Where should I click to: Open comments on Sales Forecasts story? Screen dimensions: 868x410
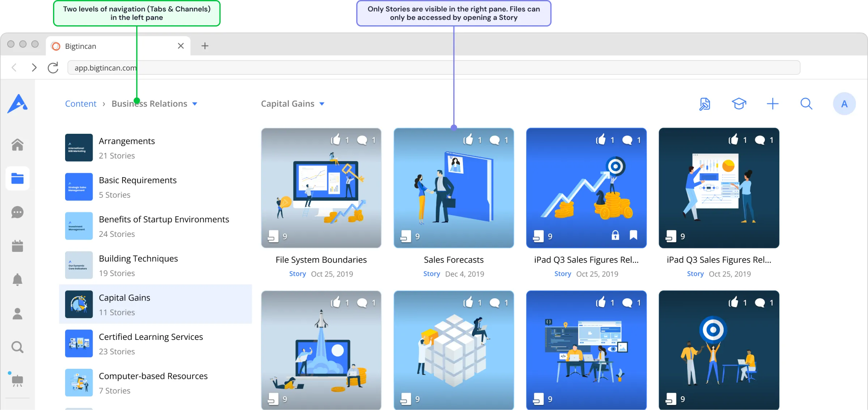coord(494,140)
